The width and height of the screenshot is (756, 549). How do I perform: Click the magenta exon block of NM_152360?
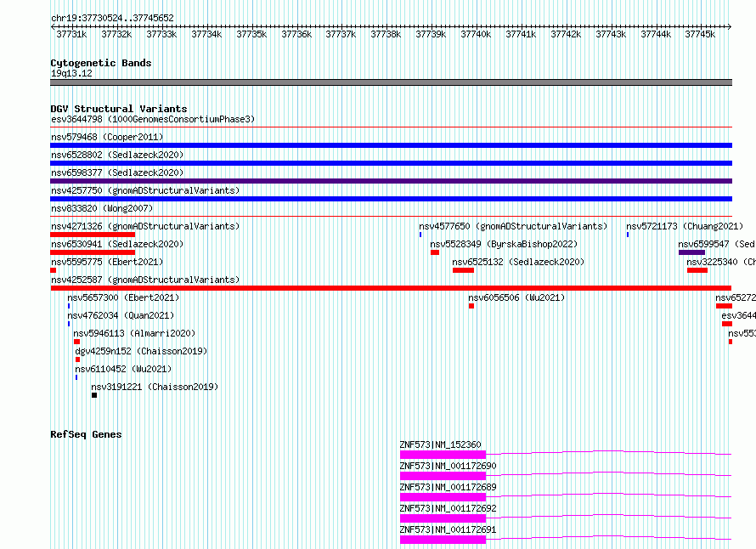click(443, 455)
